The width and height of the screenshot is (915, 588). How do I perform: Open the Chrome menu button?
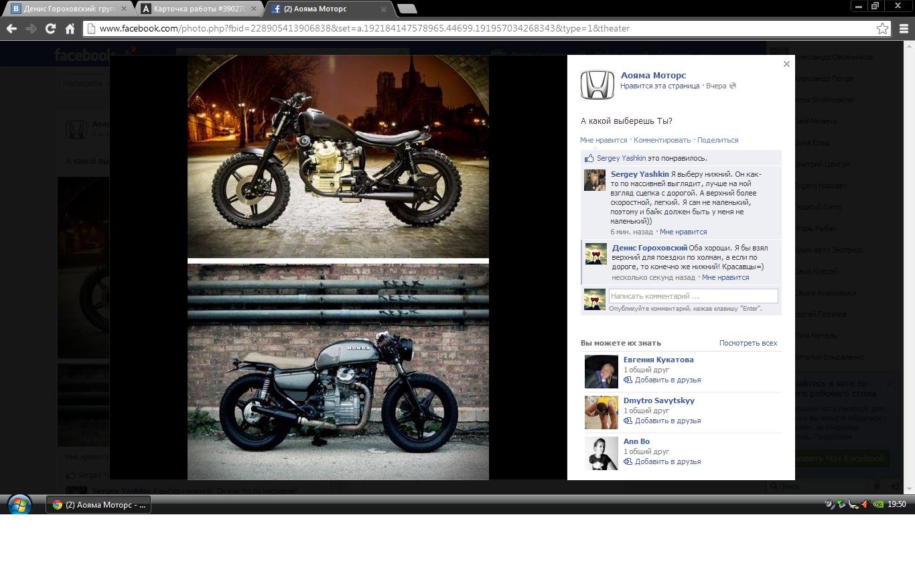point(904,28)
